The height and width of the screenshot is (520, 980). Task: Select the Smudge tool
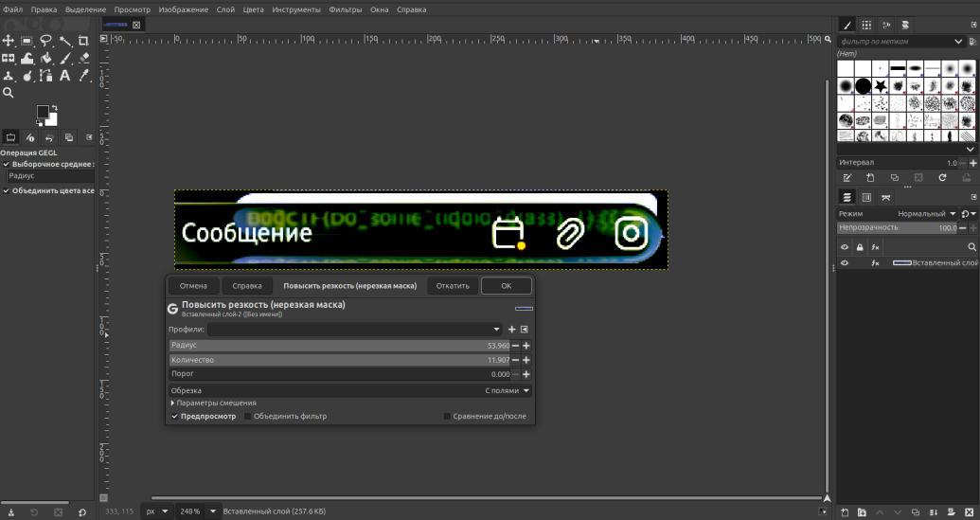click(x=27, y=76)
